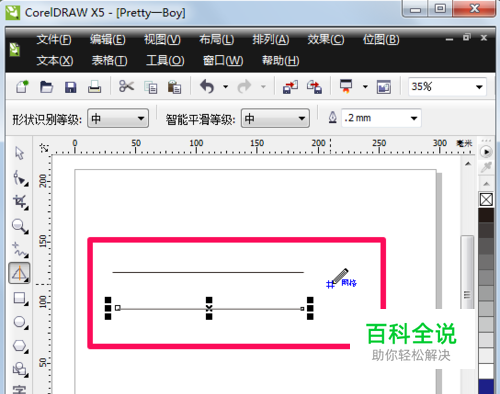The image size is (500, 394).
Task: Open the 布局(L) menu
Action: 217,40
